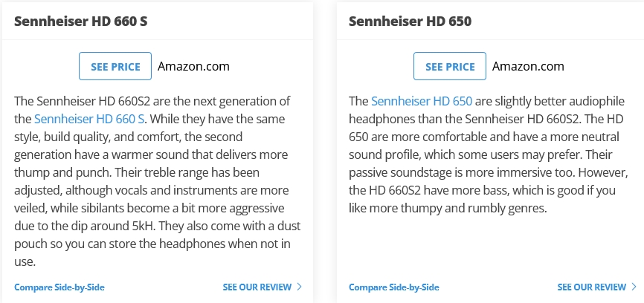Open SEE OUR REVIEW for the HD 650
Viewport: 644px width, 303px height.
(591, 287)
